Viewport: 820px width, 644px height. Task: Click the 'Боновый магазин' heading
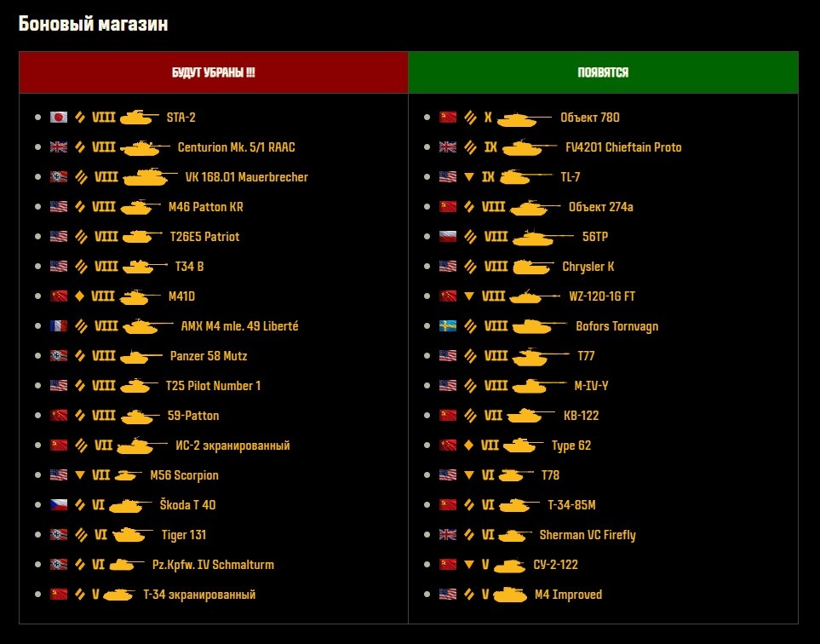tap(93, 24)
